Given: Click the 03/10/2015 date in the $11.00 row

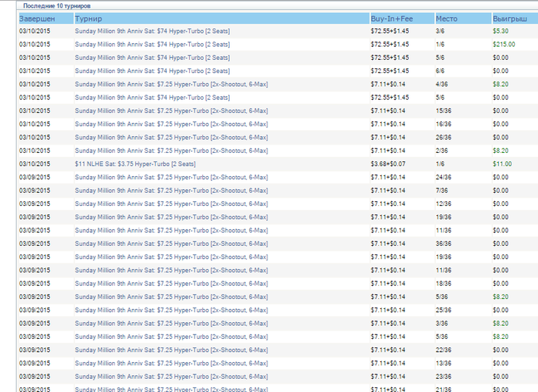Looking at the screenshot, I should point(35,164).
